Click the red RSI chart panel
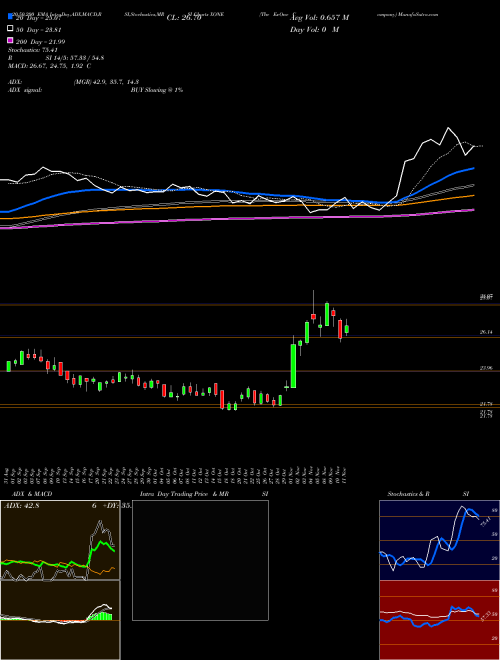Image resolution: width=500 pixels, height=660 pixels. 439,620
